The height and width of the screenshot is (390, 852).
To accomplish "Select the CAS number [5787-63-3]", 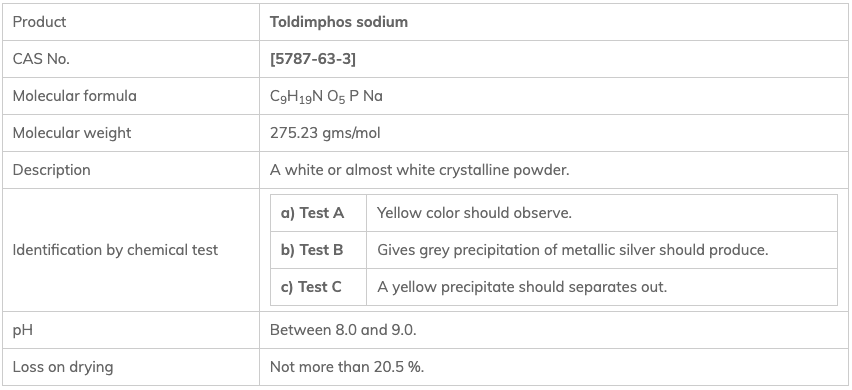I will (x=312, y=59).
